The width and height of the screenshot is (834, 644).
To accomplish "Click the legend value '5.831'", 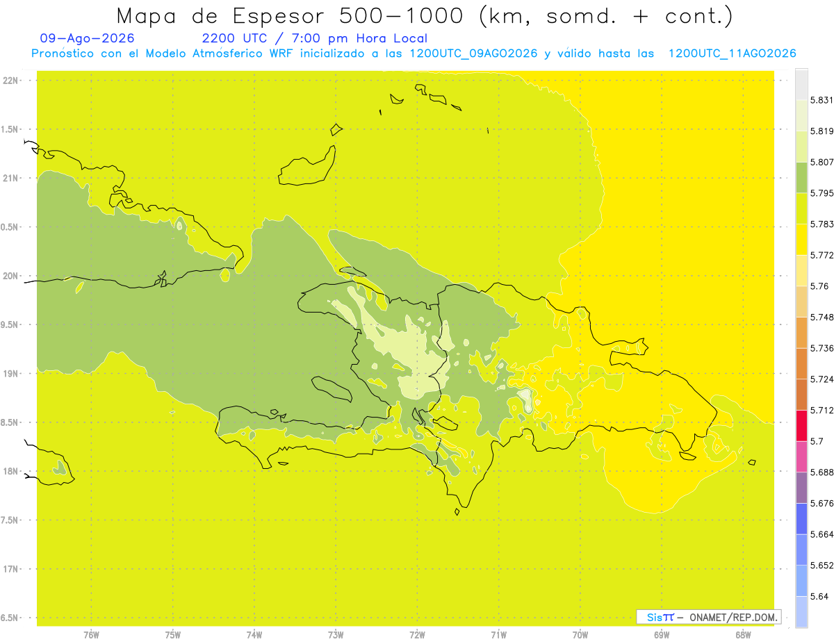I will click(821, 100).
